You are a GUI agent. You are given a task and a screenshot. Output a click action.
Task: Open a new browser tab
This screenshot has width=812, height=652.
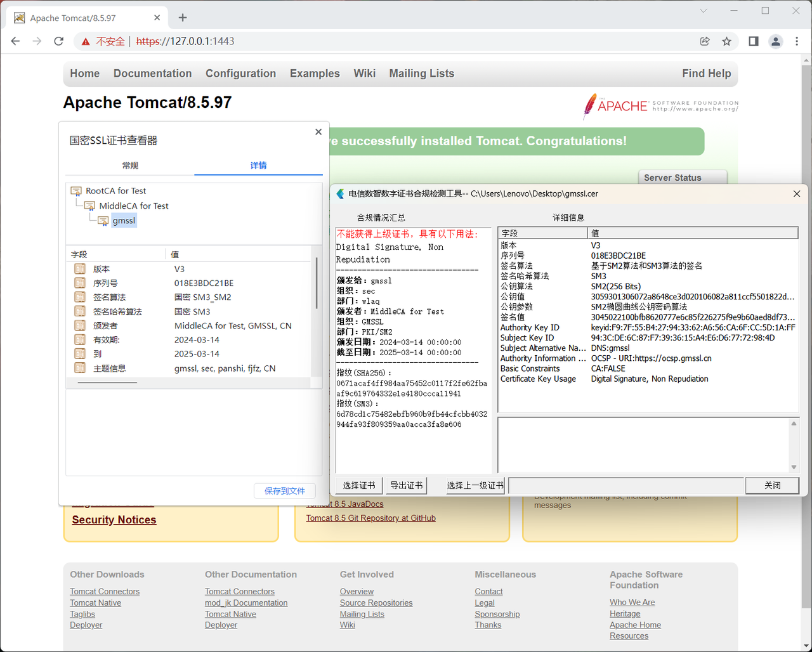183,18
